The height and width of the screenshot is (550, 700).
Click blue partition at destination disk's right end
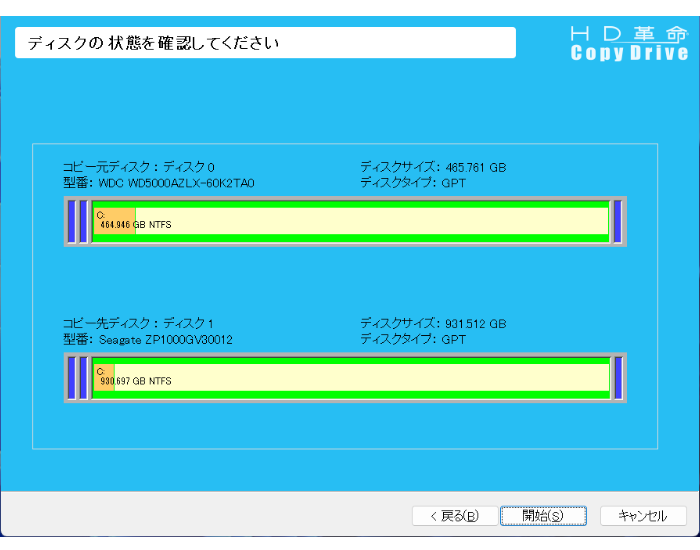618,377
